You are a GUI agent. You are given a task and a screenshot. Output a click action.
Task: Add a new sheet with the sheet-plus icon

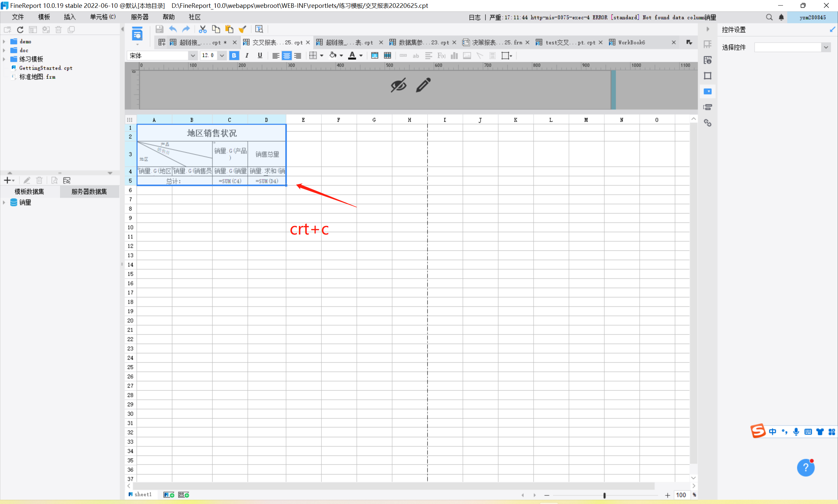pos(169,495)
